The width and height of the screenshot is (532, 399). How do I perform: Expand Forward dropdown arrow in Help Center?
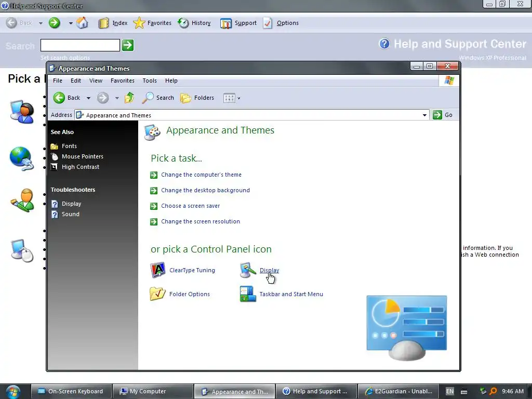pos(71,23)
